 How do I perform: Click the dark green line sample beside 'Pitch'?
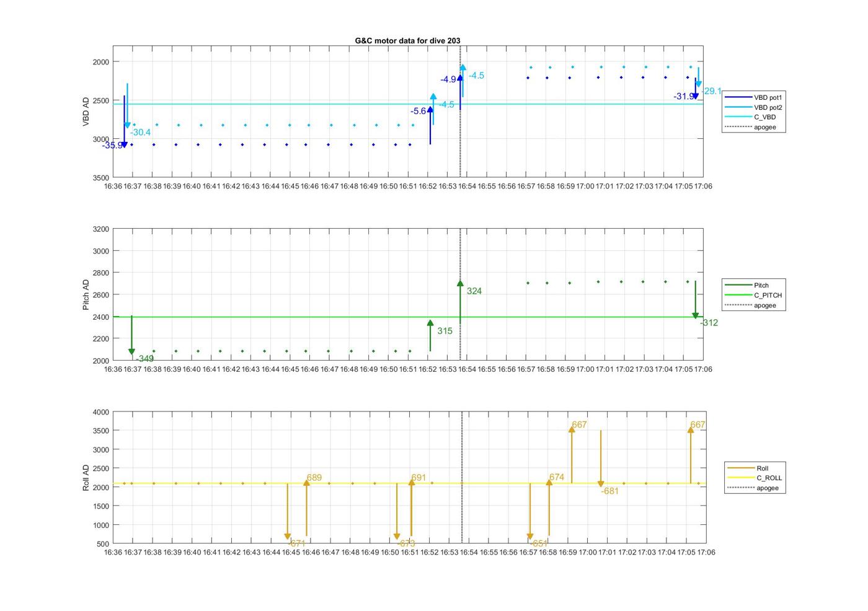point(738,286)
